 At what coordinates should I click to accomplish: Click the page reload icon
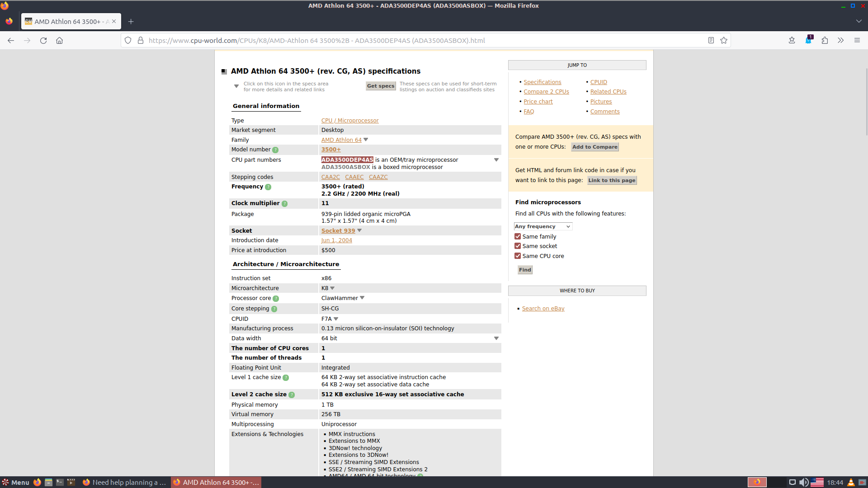pyautogui.click(x=43, y=40)
